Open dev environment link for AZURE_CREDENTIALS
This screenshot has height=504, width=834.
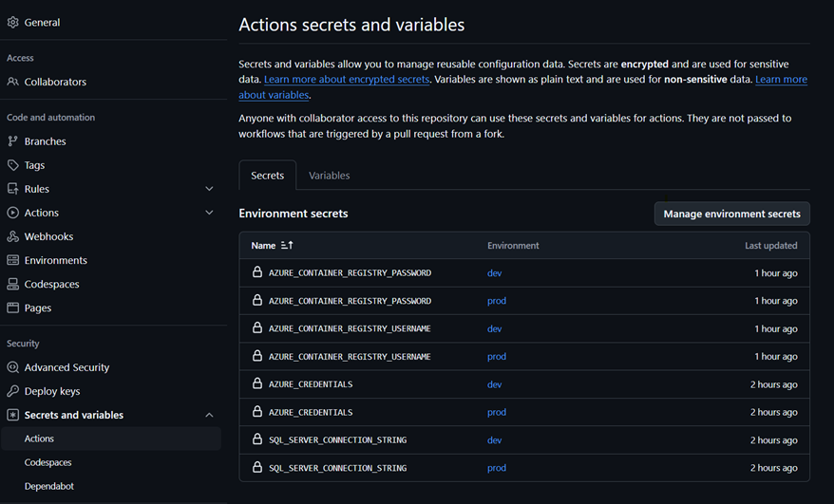[495, 384]
